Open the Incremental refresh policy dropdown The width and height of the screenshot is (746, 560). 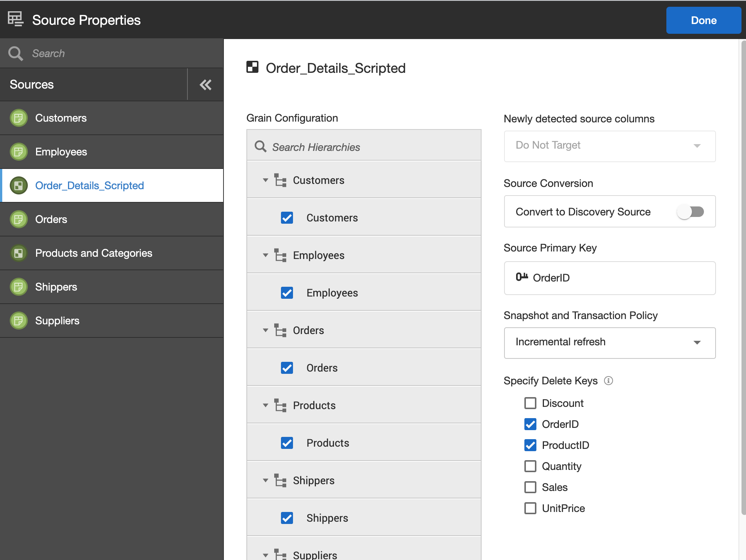coord(609,343)
